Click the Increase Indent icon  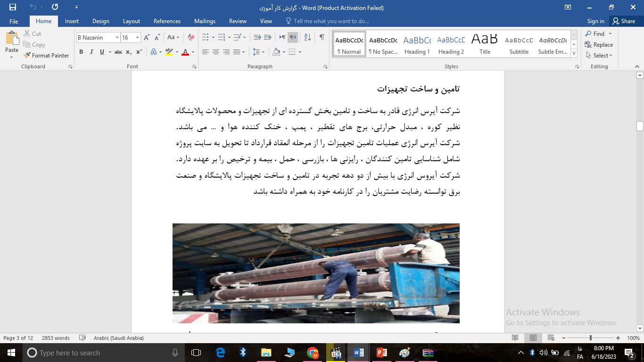pyautogui.click(x=267, y=37)
